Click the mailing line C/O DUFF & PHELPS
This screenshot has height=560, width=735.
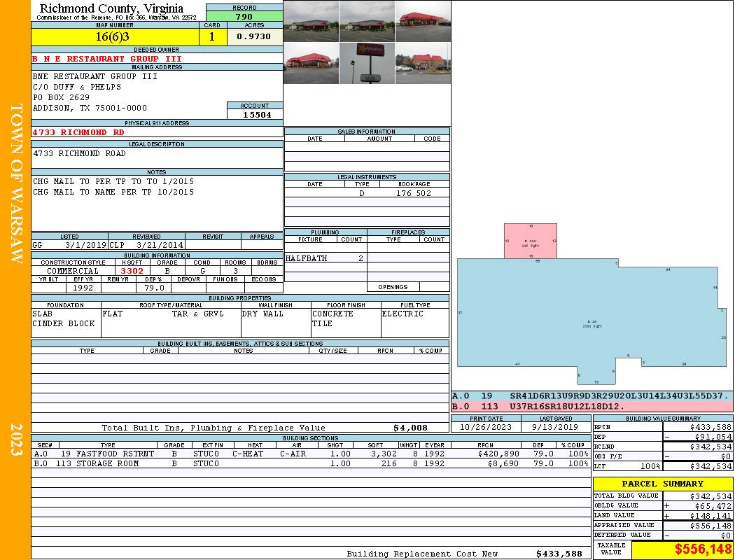coord(77,87)
